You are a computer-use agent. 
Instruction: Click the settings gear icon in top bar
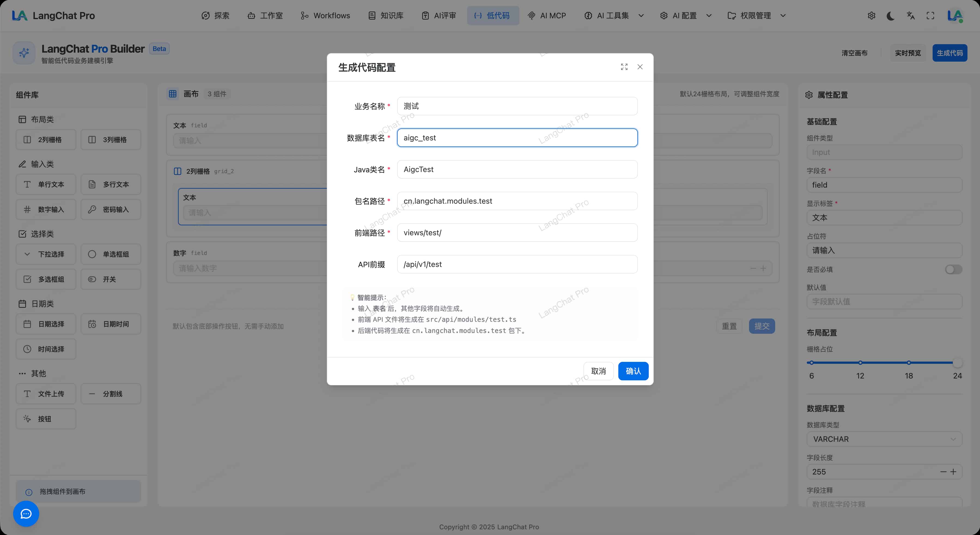871,16
